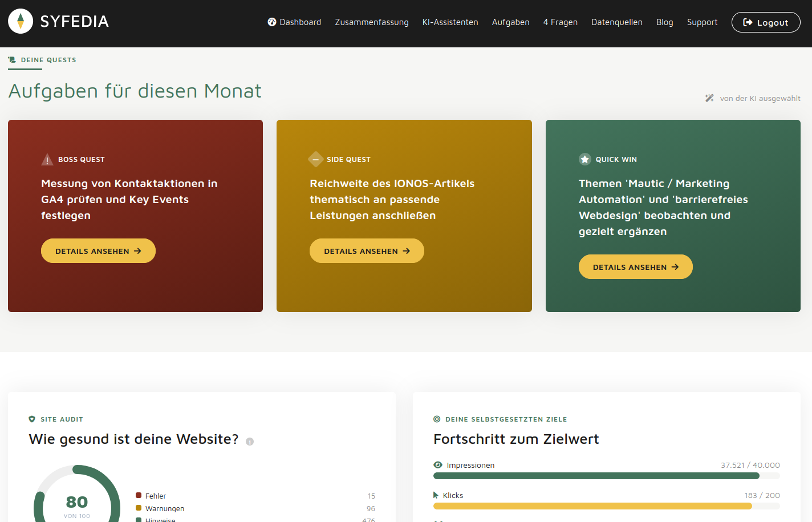Click the red Fehler legend swatch

coord(139,495)
